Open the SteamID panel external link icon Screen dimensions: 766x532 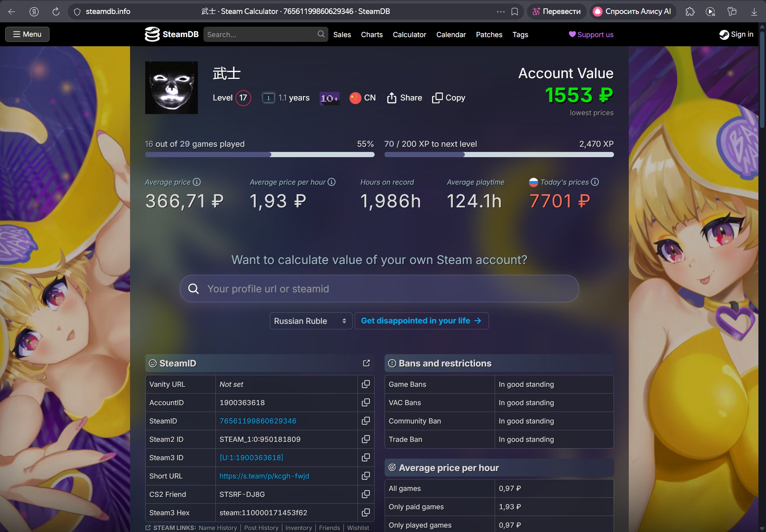pos(366,363)
